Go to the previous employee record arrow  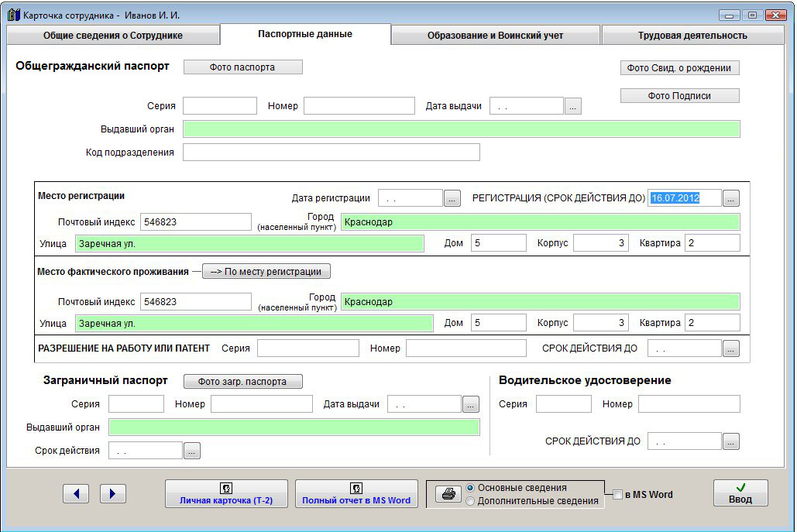[76, 493]
